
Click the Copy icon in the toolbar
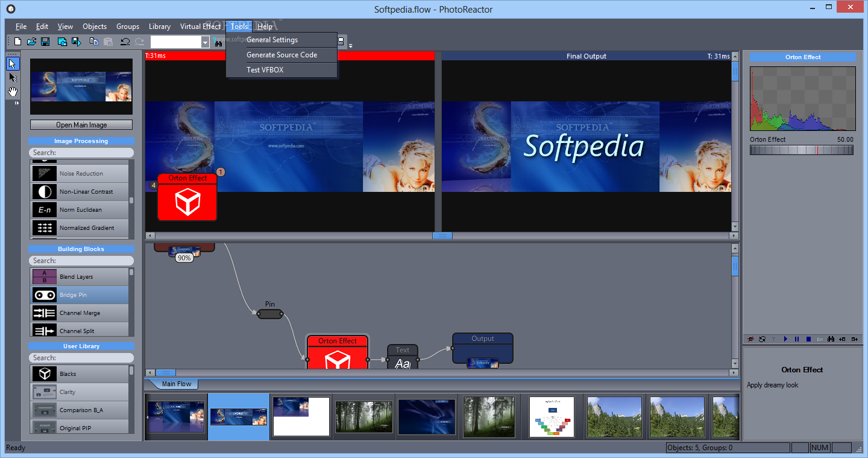pos(94,42)
